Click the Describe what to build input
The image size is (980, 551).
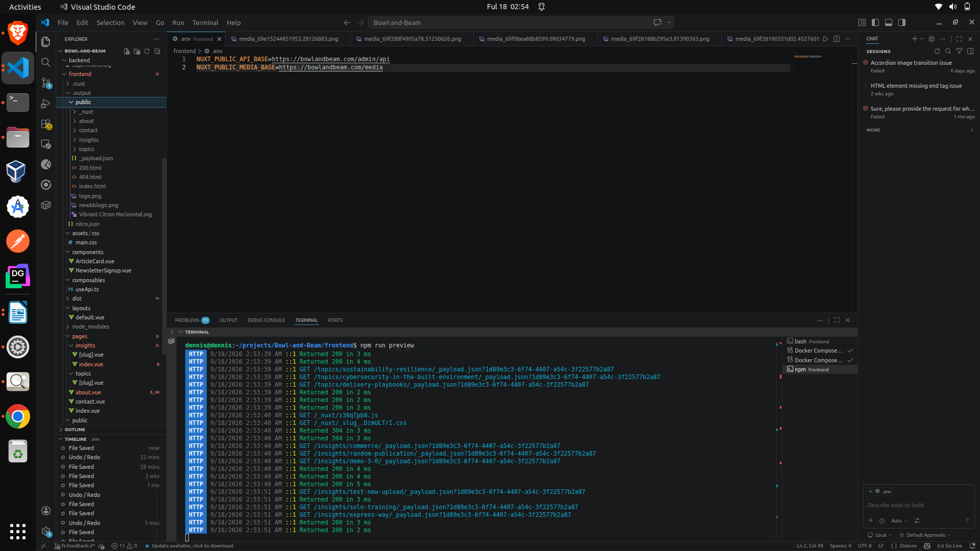[918, 505]
